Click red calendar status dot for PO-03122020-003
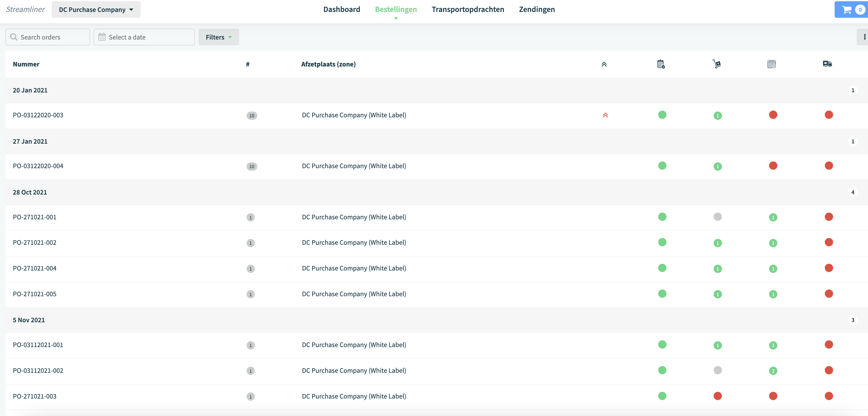 [773, 115]
